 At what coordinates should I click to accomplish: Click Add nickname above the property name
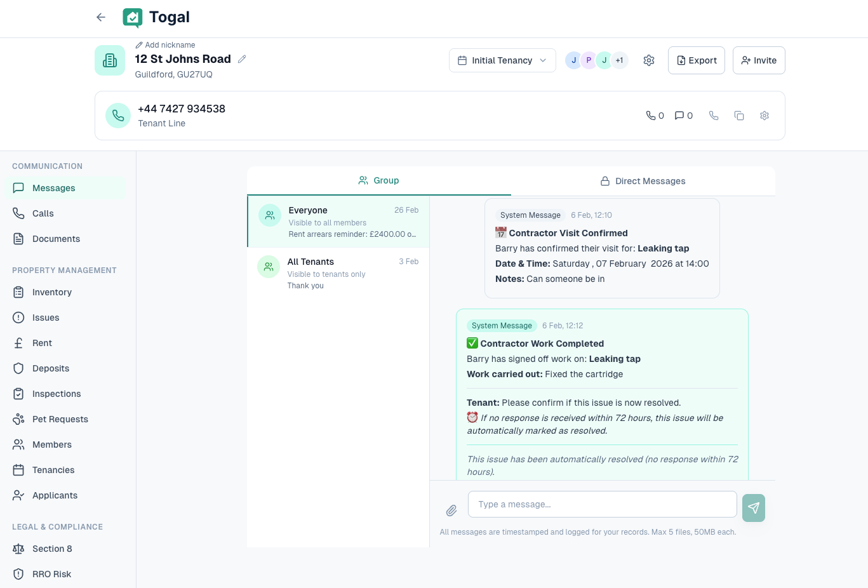tap(165, 44)
